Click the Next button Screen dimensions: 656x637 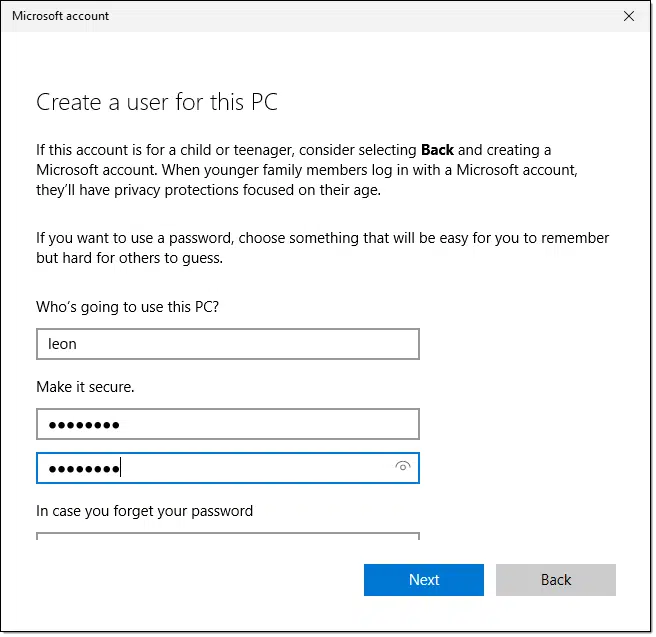click(424, 580)
